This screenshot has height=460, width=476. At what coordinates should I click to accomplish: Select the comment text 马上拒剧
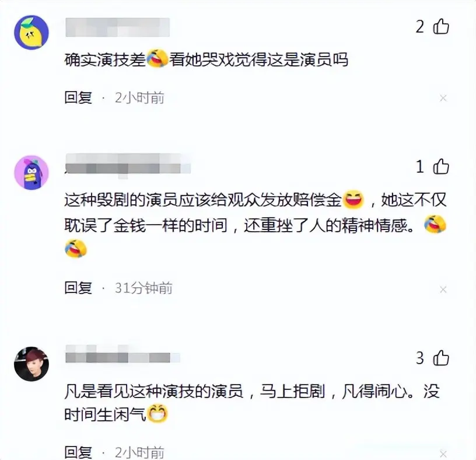pyautogui.click(x=292, y=391)
